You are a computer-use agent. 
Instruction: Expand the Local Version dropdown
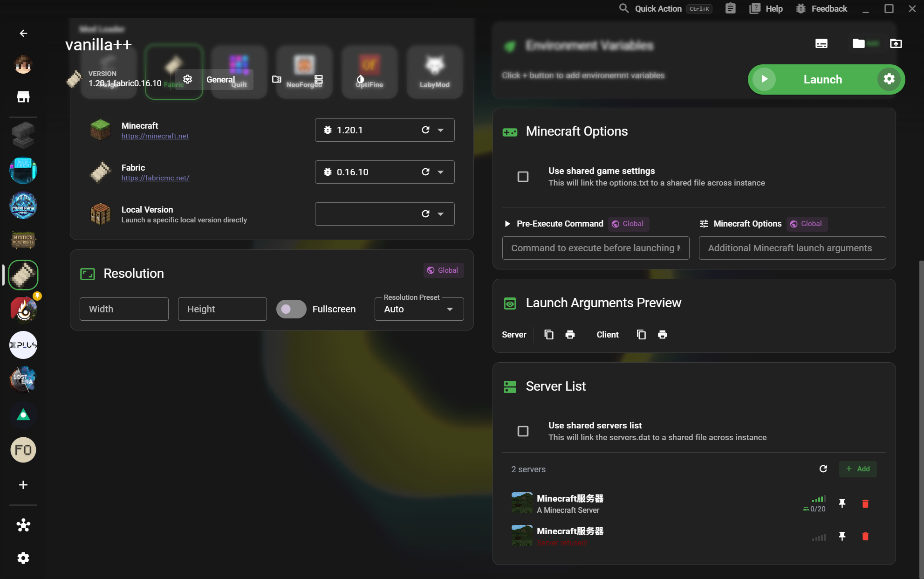coord(440,214)
